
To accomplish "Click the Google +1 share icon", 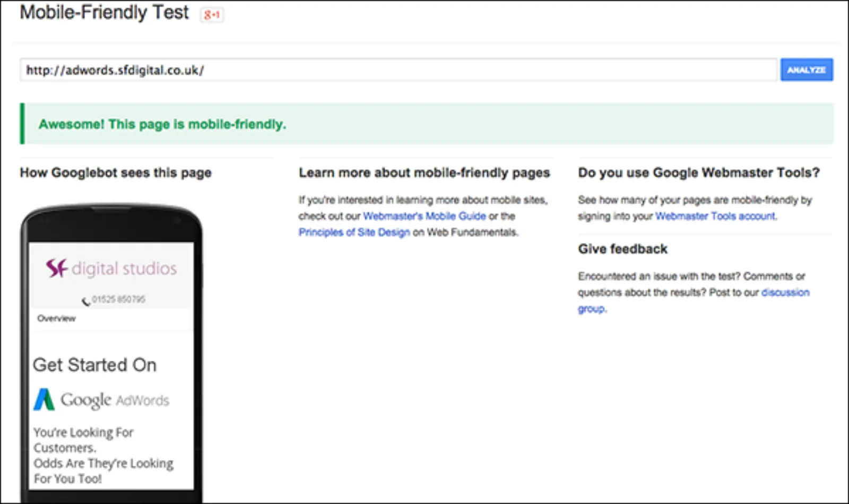I will 212,15.
